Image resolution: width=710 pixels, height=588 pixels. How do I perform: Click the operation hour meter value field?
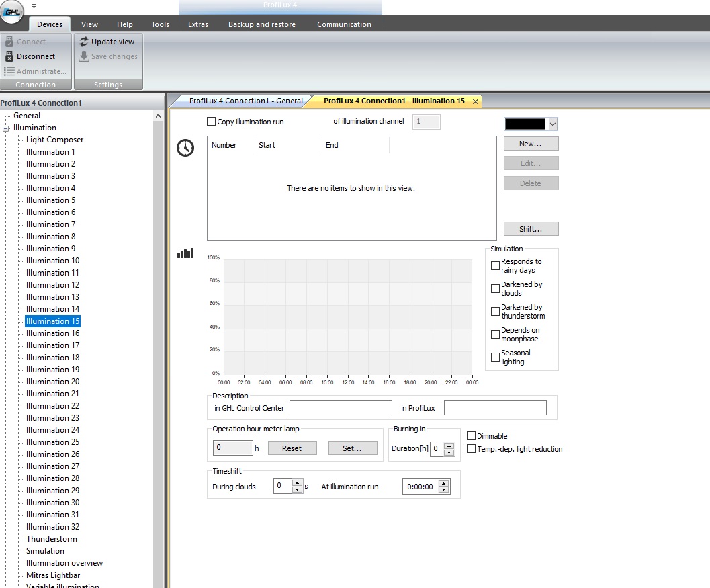232,448
